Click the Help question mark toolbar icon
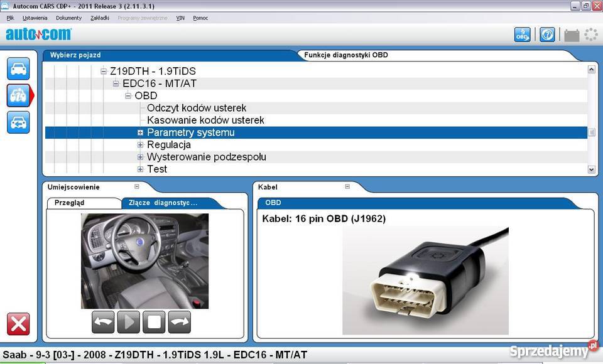The image size is (603, 364). [546, 35]
